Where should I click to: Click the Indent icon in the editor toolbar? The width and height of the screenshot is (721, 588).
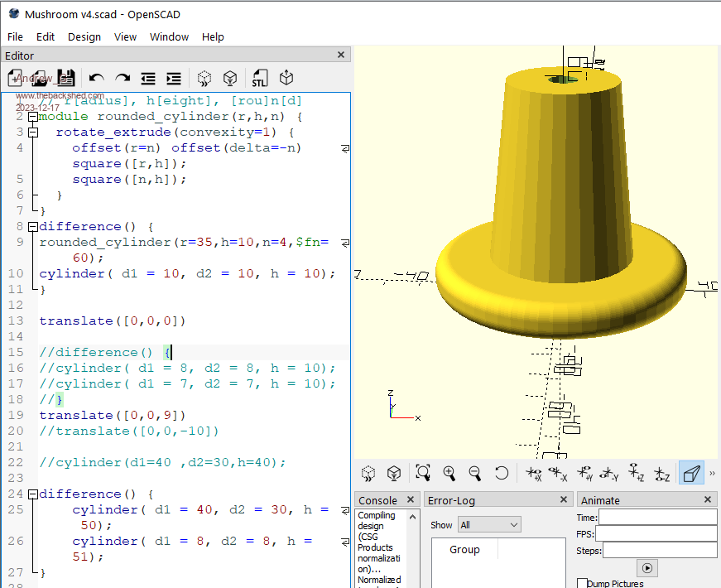pos(174,79)
